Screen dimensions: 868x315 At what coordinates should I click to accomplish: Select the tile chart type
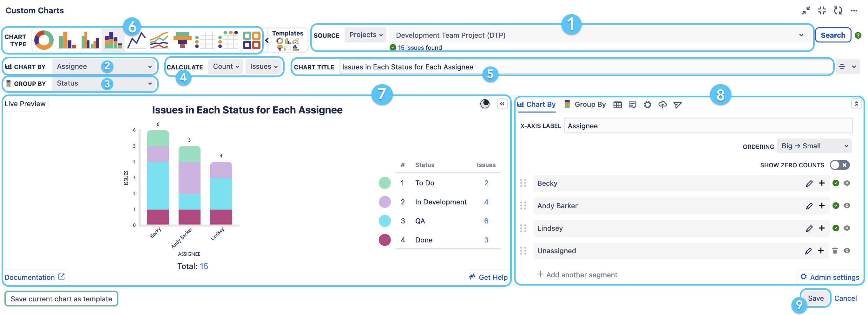pos(251,40)
